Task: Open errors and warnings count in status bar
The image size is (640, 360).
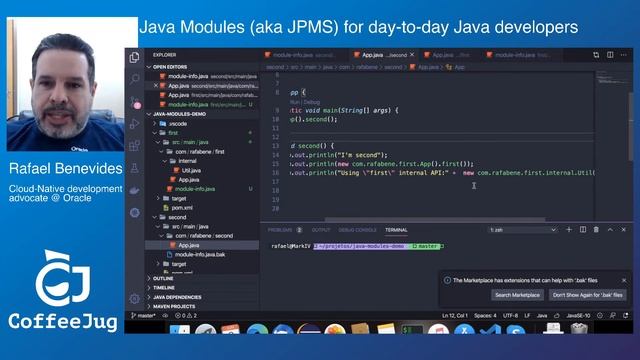Action: 186,316
